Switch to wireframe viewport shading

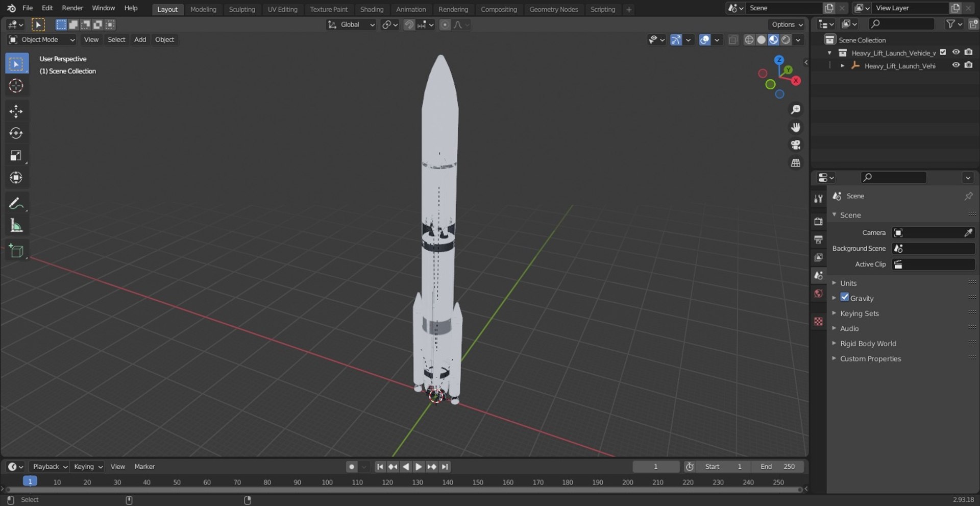pyautogui.click(x=749, y=40)
